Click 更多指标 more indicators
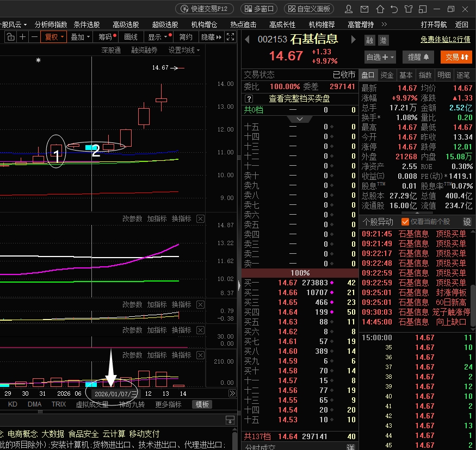The height and width of the screenshot is (450, 476). click(168, 404)
